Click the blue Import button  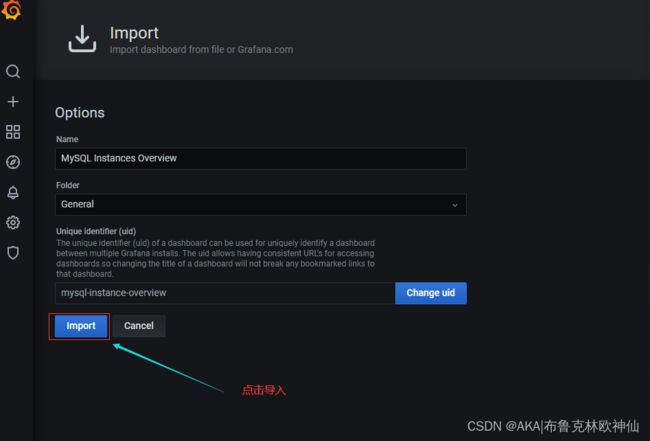point(81,326)
